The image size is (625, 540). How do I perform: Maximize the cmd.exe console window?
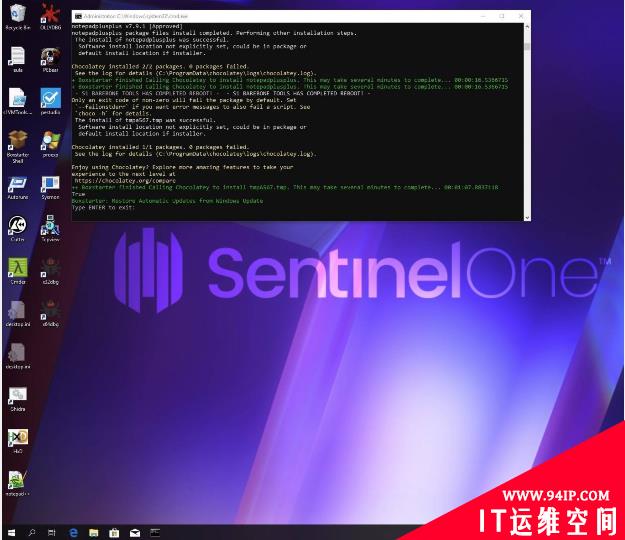tap(502, 16)
